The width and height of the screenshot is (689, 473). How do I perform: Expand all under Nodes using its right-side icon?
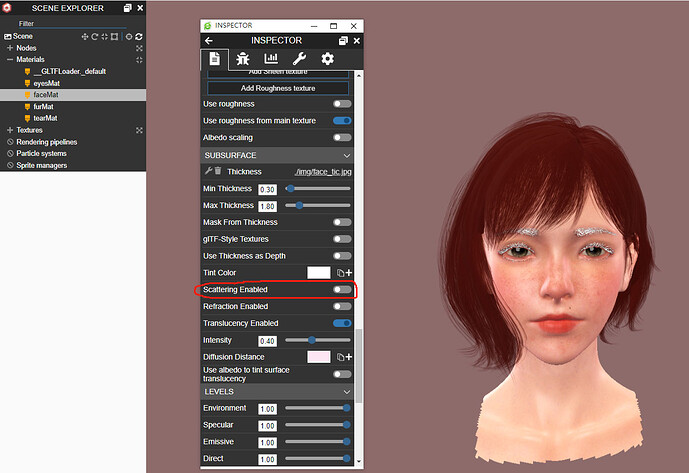[x=139, y=48]
